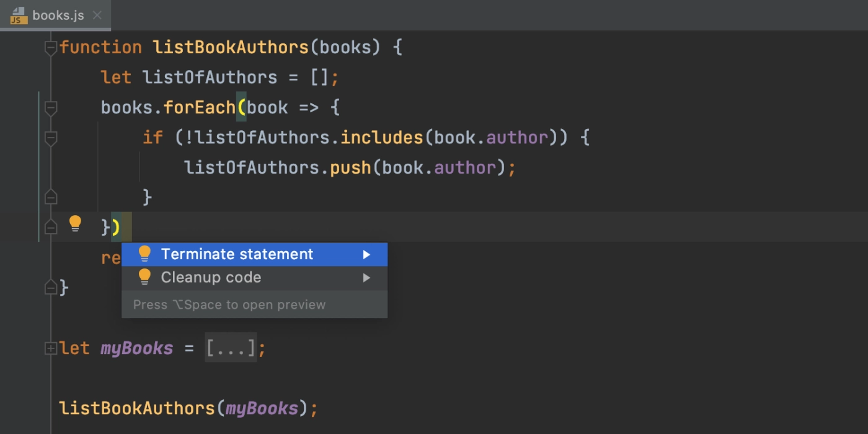This screenshot has height=434, width=868.
Task: Select the books.js tab
Action: (56, 15)
